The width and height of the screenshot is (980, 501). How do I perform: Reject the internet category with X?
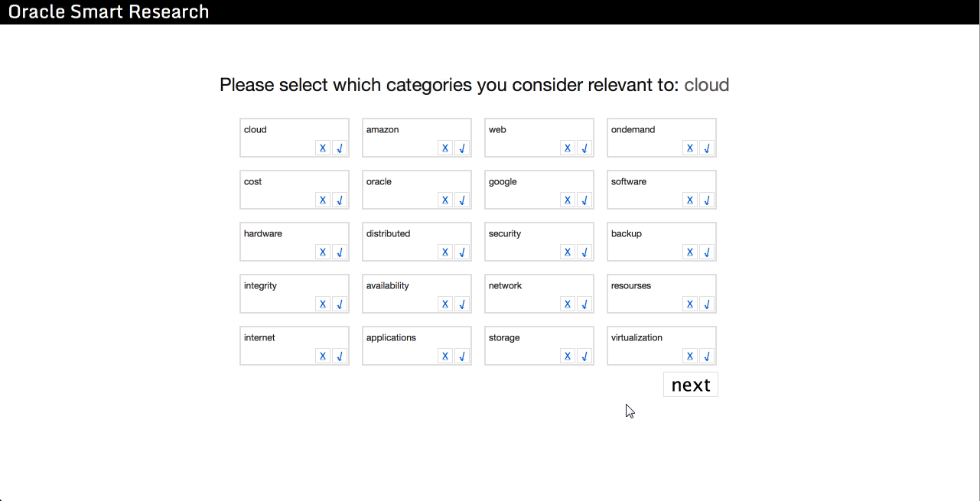click(x=323, y=356)
